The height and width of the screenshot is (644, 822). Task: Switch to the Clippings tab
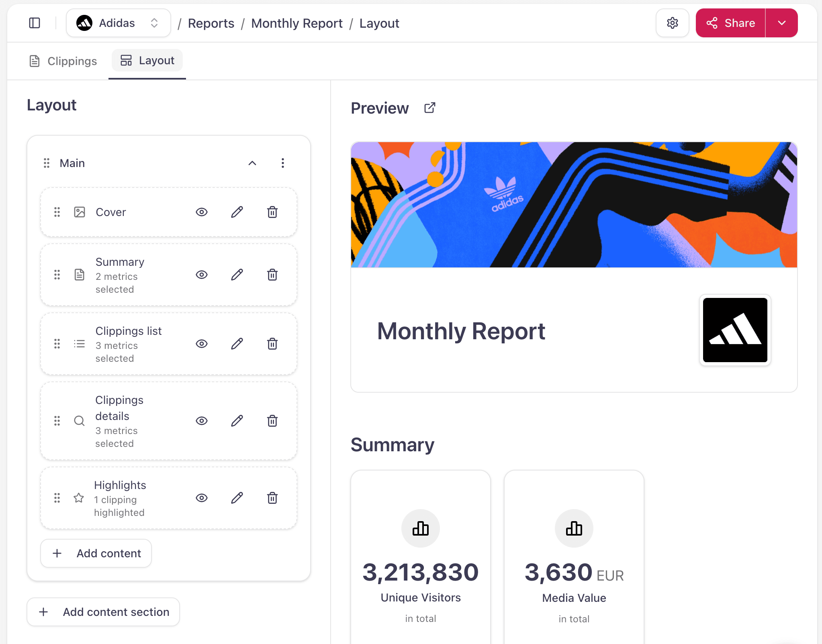[x=63, y=61]
